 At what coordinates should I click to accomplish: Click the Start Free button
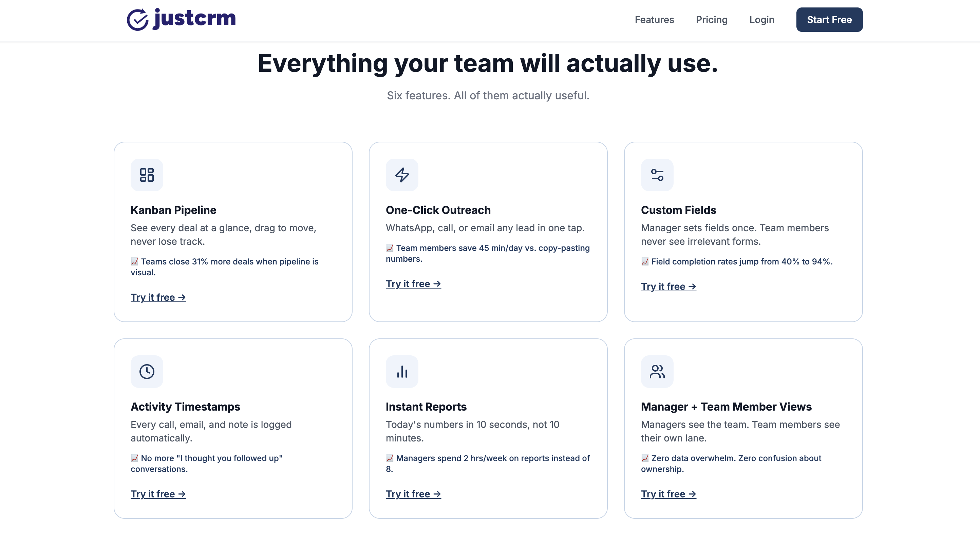coord(829,20)
